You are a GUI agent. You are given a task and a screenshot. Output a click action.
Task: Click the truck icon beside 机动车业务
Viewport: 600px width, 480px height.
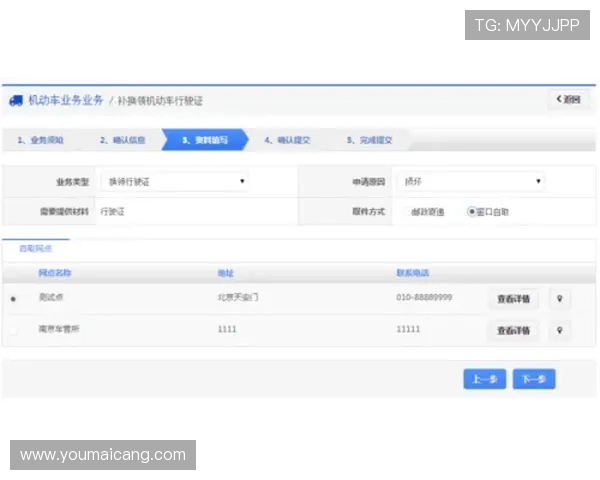click(16, 101)
